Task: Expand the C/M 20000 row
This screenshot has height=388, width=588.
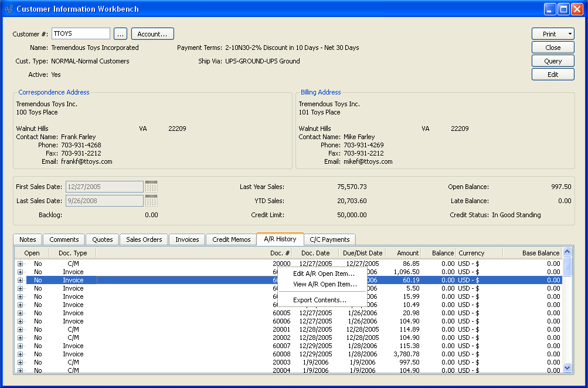Action: (x=20, y=264)
